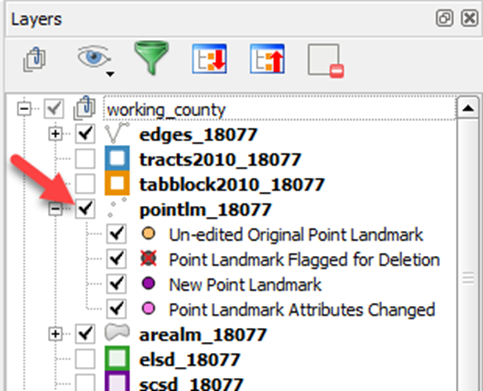Click 'Un-edited Original Point Landmark' legend text
483x391 pixels.
pos(296,235)
